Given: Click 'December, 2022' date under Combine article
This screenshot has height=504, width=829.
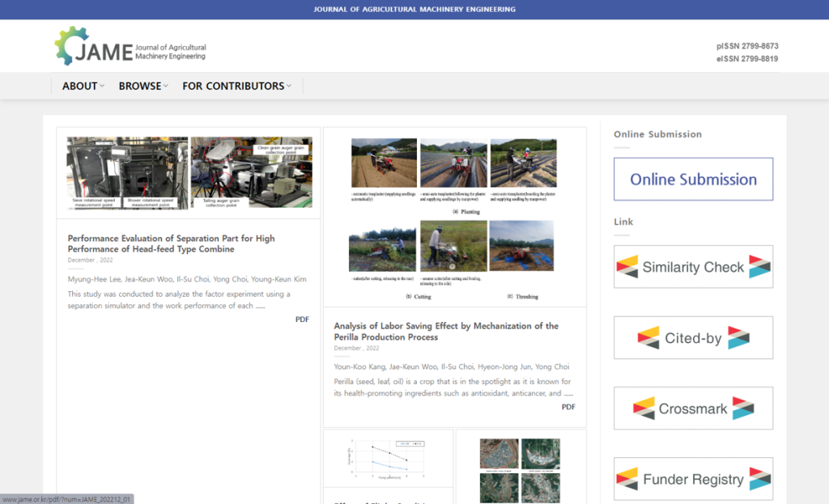Looking at the screenshot, I should click(x=90, y=260).
